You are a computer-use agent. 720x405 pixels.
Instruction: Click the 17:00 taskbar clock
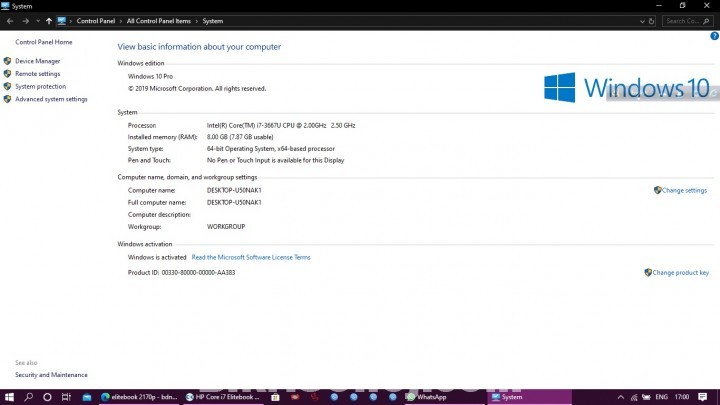pyautogui.click(x=682, y=397)
